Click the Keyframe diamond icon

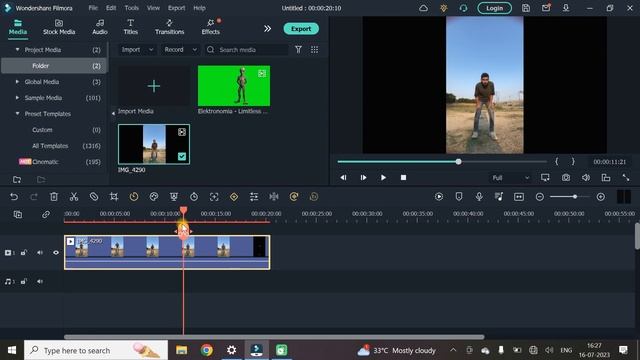[234, 197]
